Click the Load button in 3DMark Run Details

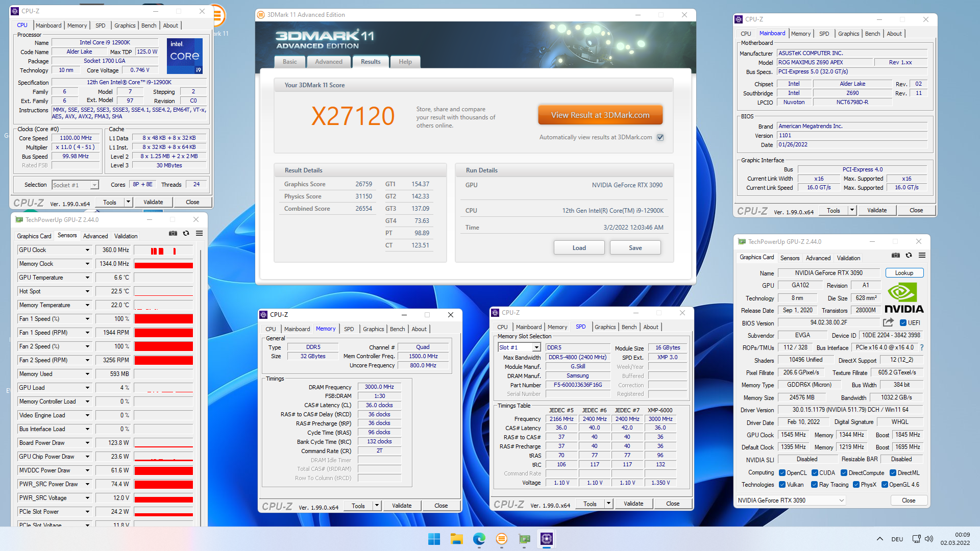(x=579, y=248)
